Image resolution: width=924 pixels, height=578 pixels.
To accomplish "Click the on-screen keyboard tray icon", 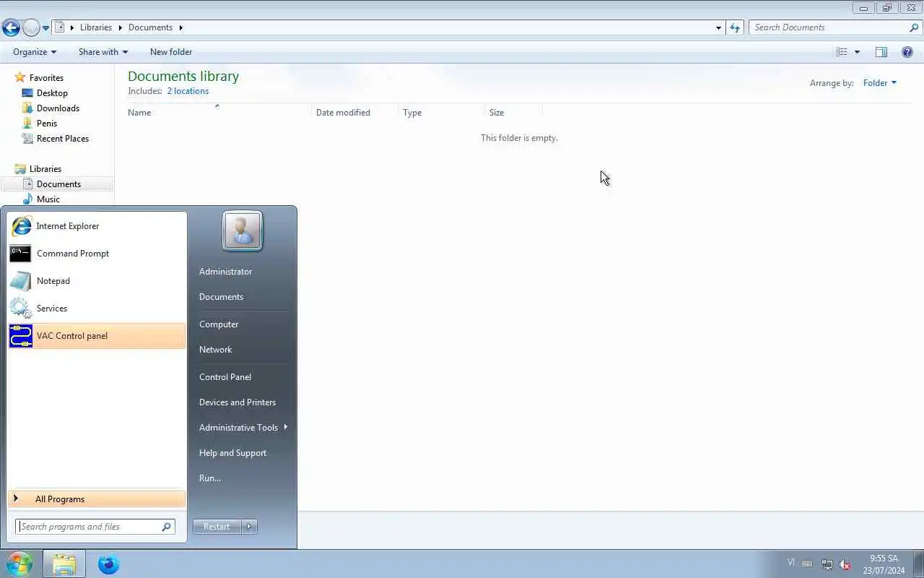I will pyautogui.click(x=807, y=564).
